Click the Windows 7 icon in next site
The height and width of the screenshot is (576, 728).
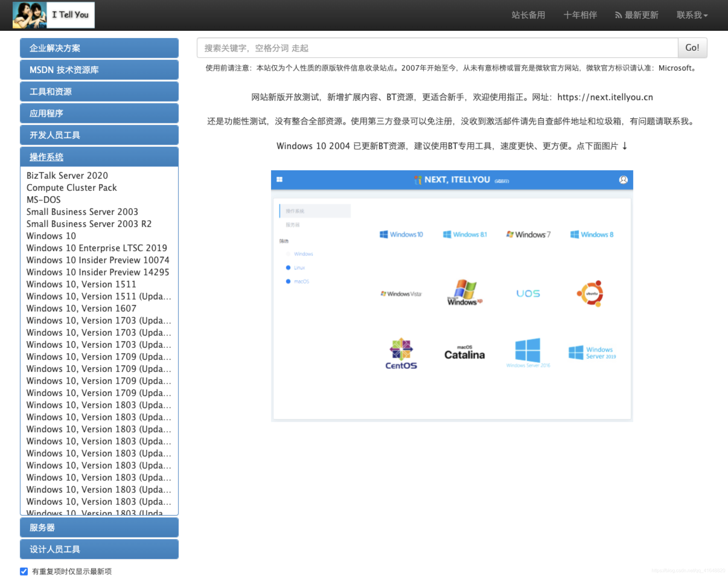[527, 235]
